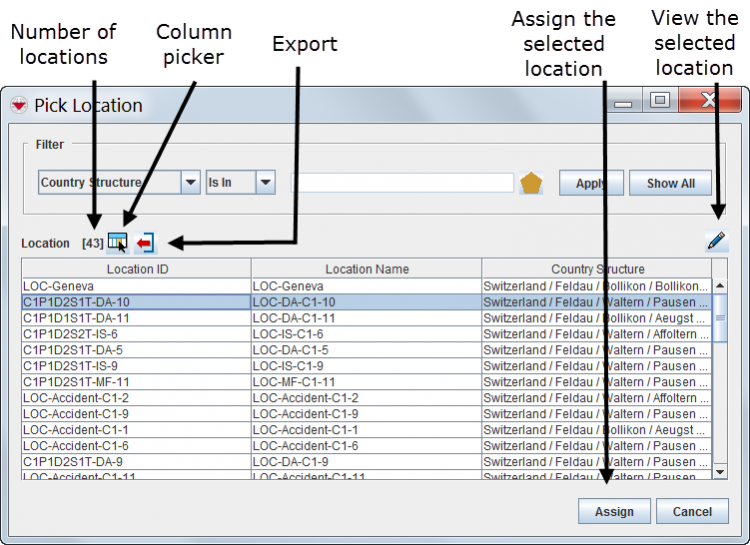750x545 pixels.
Task: Click the Country Structure column header
Action: (x=597, y=269)
